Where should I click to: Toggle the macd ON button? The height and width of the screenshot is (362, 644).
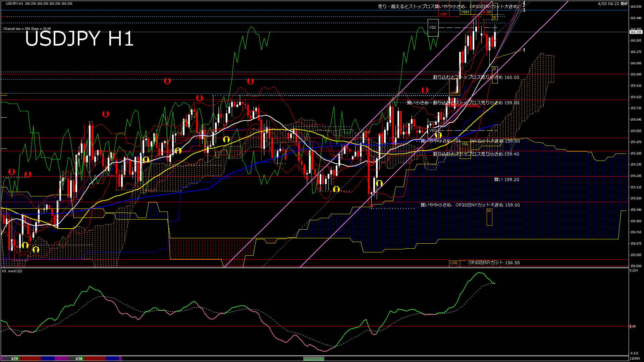(x=314, y=359)
